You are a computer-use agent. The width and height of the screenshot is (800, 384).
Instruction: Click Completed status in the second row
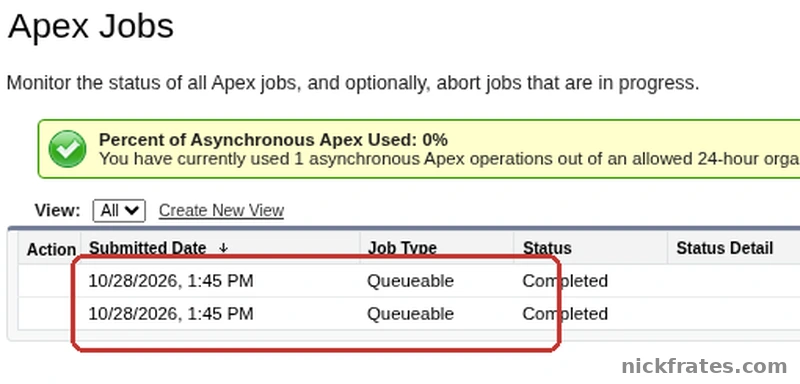click(565, 314)
